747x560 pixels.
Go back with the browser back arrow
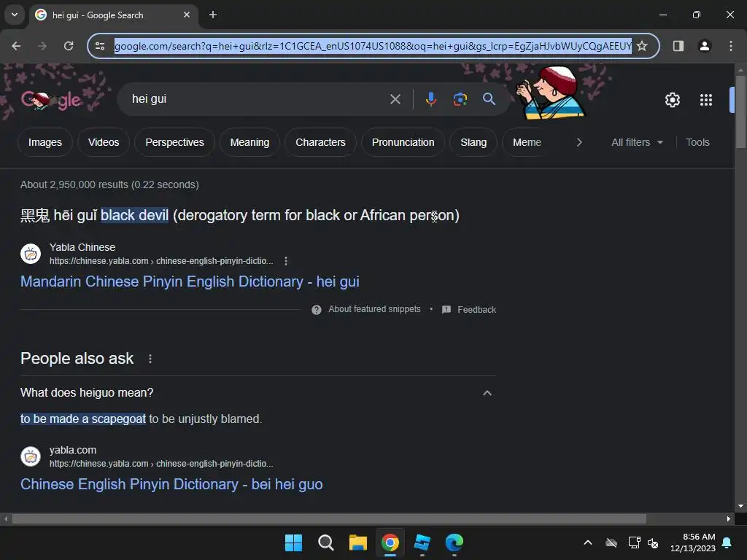point(16,46)
